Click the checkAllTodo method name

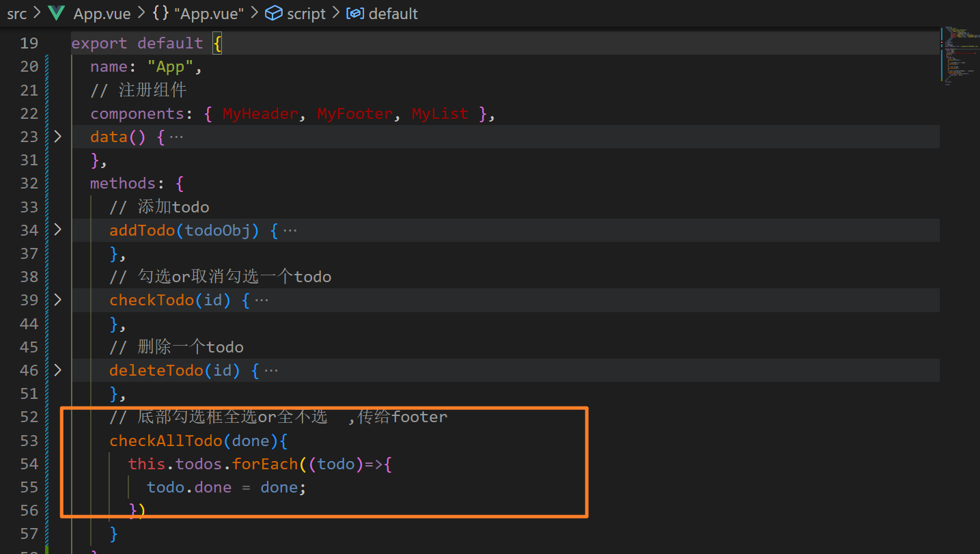coord(166,441)
